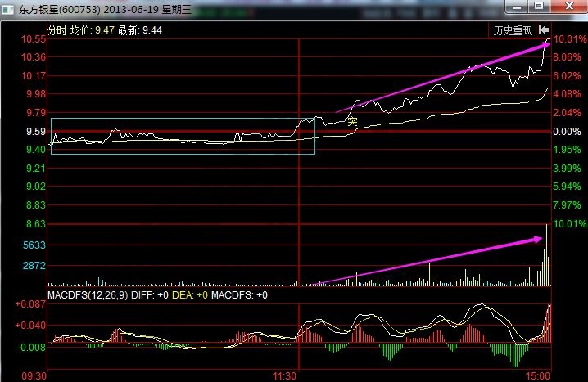The height and width of the screenshot is (382, 588).
Task: Click the 均价 average price label
Action: [80, 30]
